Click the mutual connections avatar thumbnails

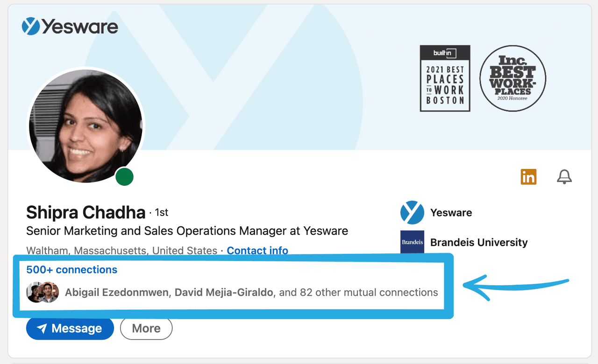(43, 293)
